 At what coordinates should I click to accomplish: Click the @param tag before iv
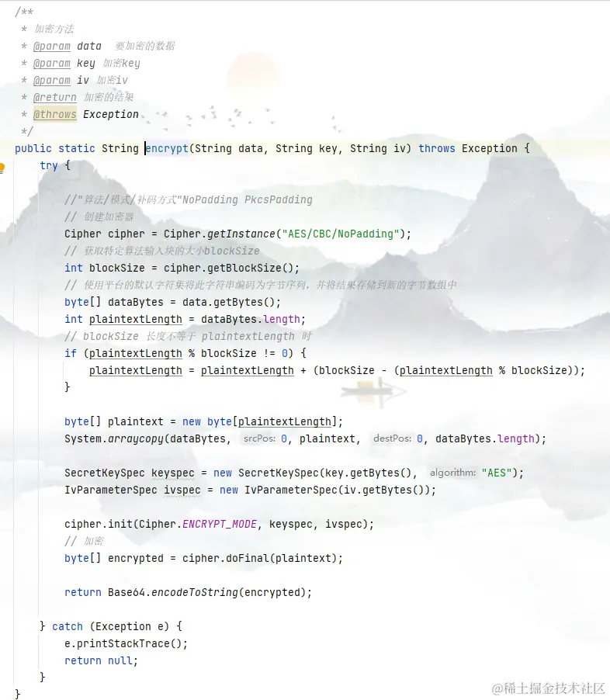pos(52,81)
